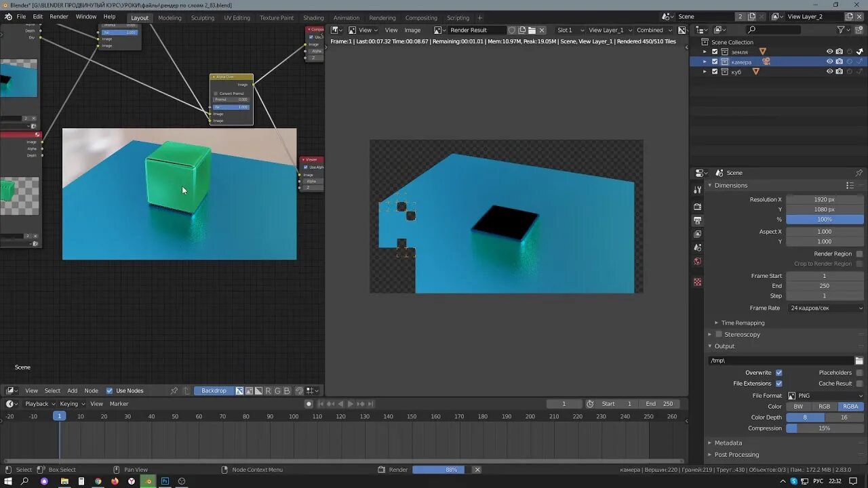Exclude the земля collection via its checkbox
Screen dimensions: 868x488
[714, 52]
